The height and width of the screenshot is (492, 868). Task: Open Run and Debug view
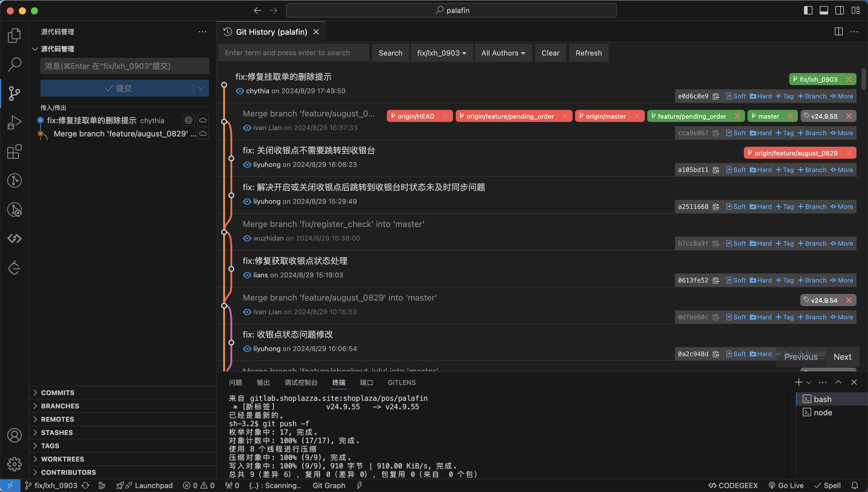14,122
